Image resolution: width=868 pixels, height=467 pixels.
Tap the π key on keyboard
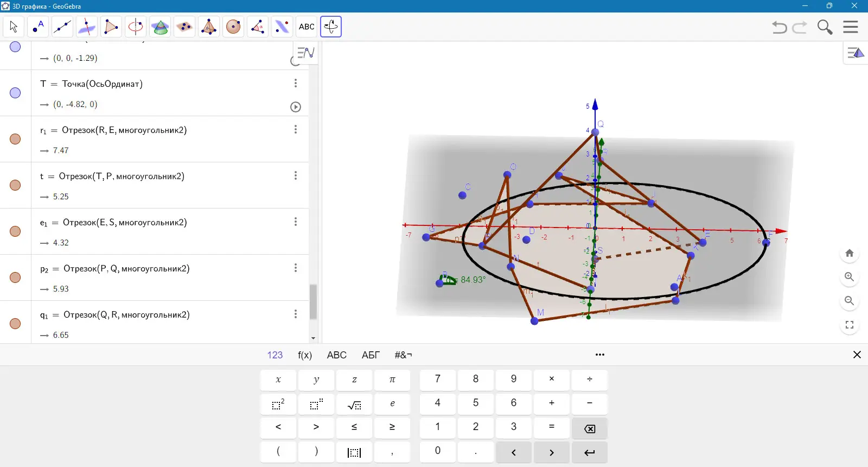(392, 380)
